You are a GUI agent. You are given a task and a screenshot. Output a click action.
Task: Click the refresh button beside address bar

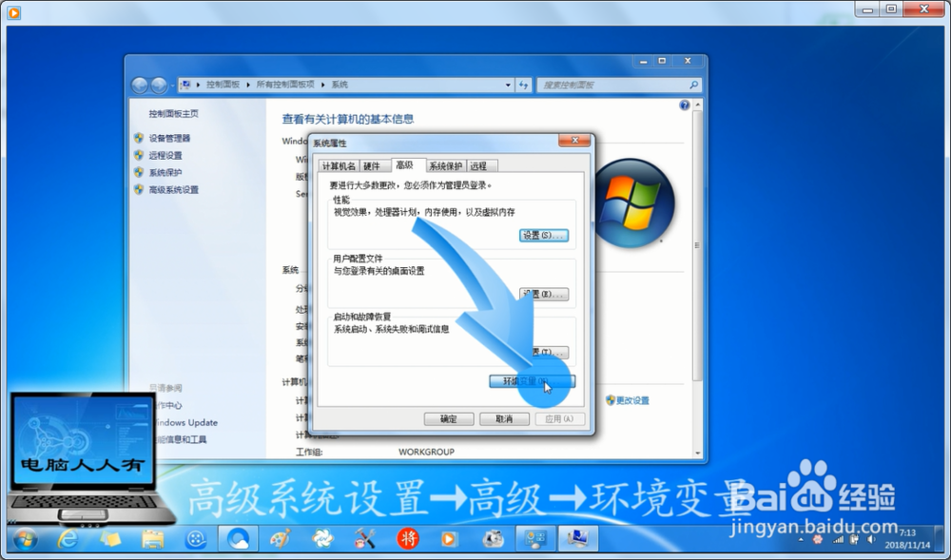point(523,85)
